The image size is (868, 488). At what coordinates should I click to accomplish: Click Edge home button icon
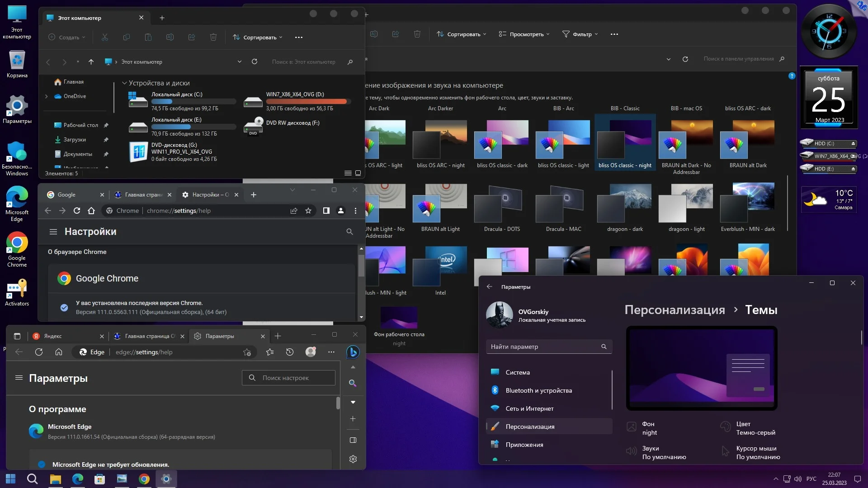[59, 352]
